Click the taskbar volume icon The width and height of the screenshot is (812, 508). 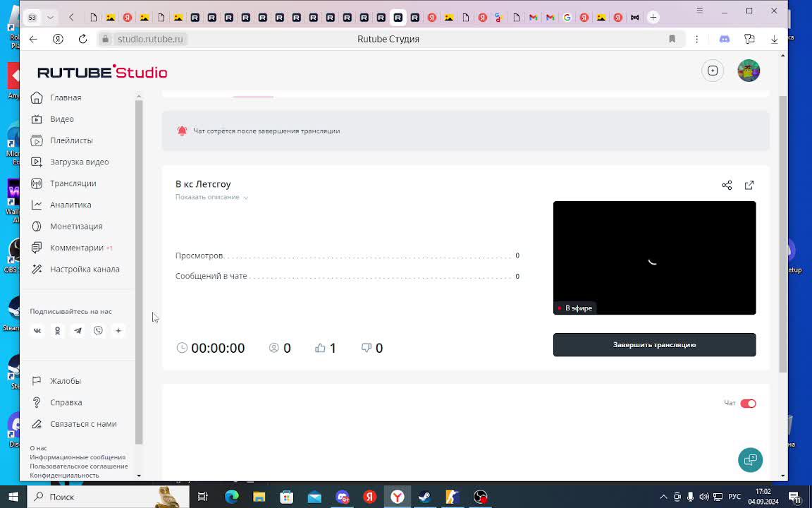click(703, 497)
